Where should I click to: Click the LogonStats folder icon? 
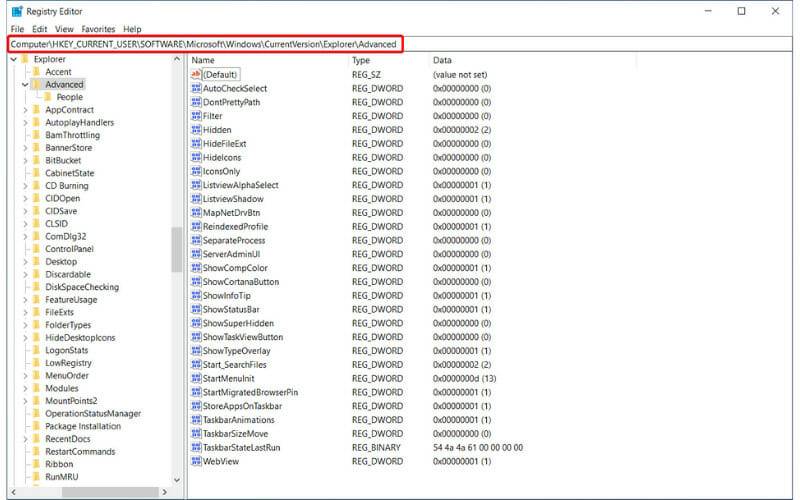[x=36, y=350]
